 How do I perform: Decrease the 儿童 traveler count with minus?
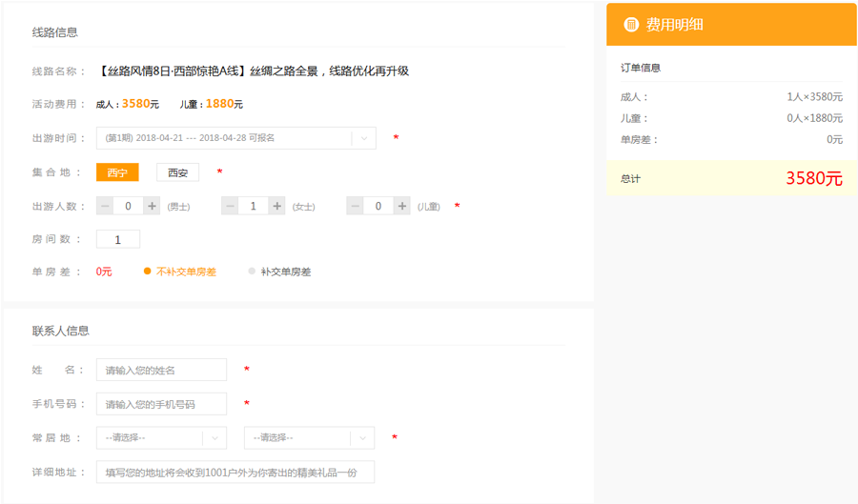click(x=356, y=206)
